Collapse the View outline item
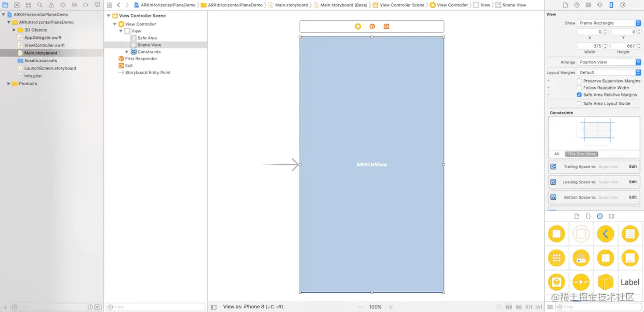644x312 pixels. pyautogui.click(x=121, y=31)
